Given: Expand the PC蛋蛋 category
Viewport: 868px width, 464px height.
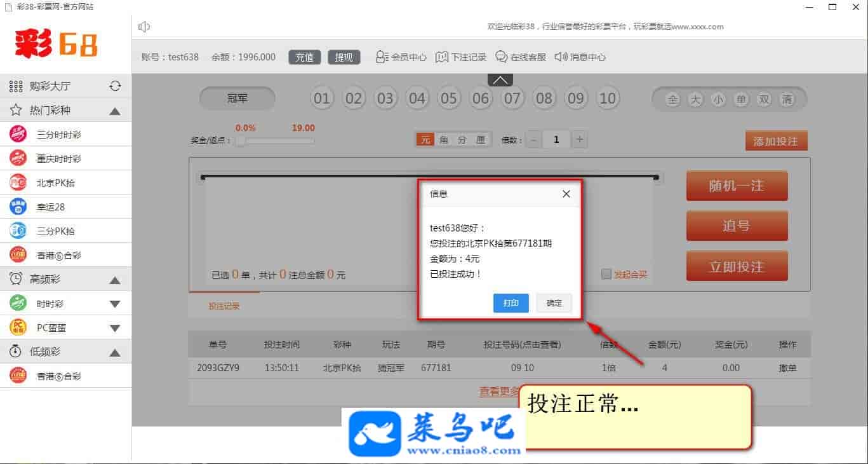Looking at the screenshot, I should pyautogui.click(x=115, y=329).
